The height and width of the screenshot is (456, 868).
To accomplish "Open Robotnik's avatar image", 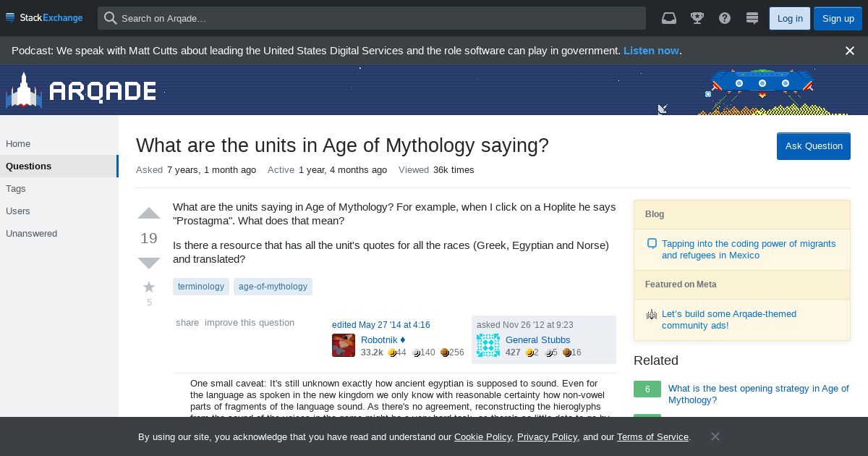I will point(344,345).
